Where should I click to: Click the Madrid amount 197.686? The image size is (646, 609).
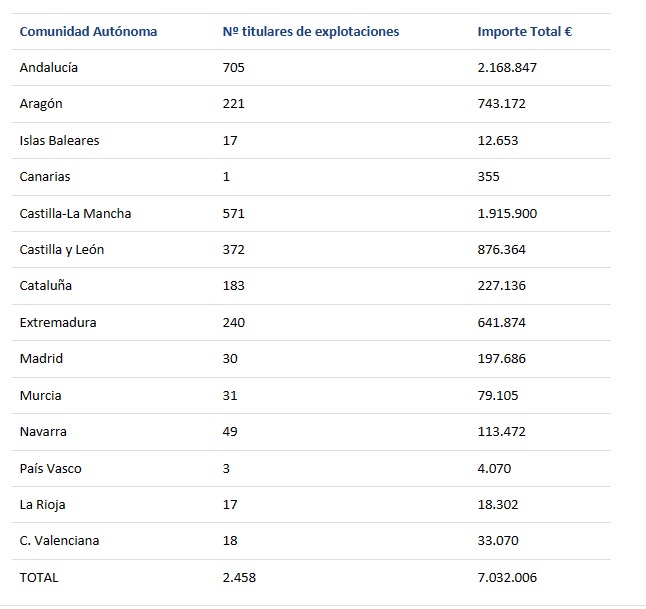pos(501,358)
